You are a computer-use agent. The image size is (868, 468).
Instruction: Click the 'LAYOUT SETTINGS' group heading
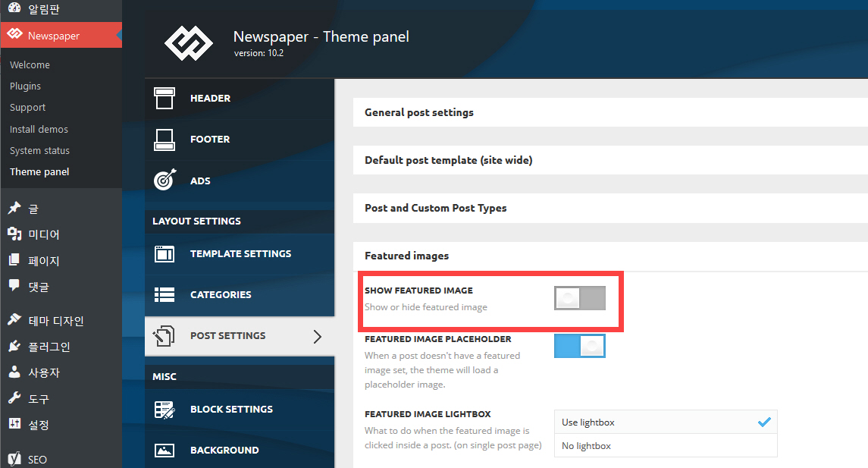[x=196, y=221]
